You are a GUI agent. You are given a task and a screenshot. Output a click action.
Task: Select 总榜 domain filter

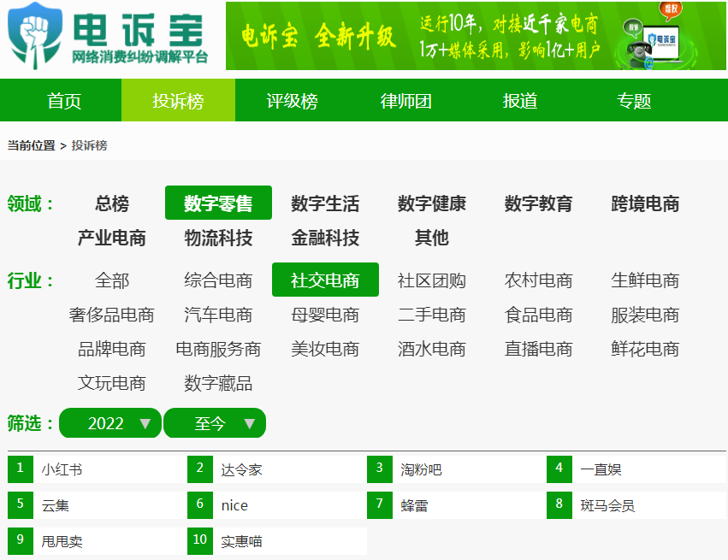pos(112,203)
